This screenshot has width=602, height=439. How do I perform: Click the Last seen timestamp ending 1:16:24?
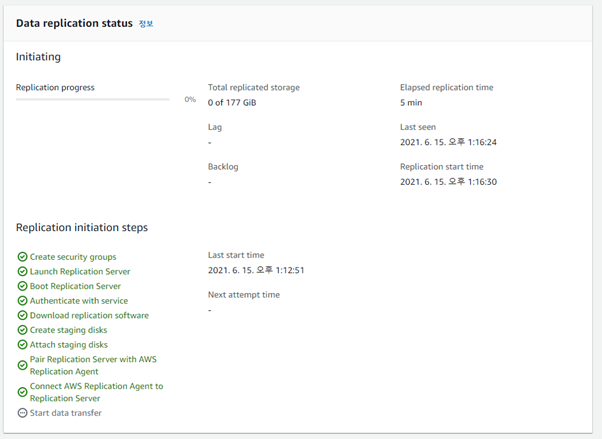click(x=448, y=142)
